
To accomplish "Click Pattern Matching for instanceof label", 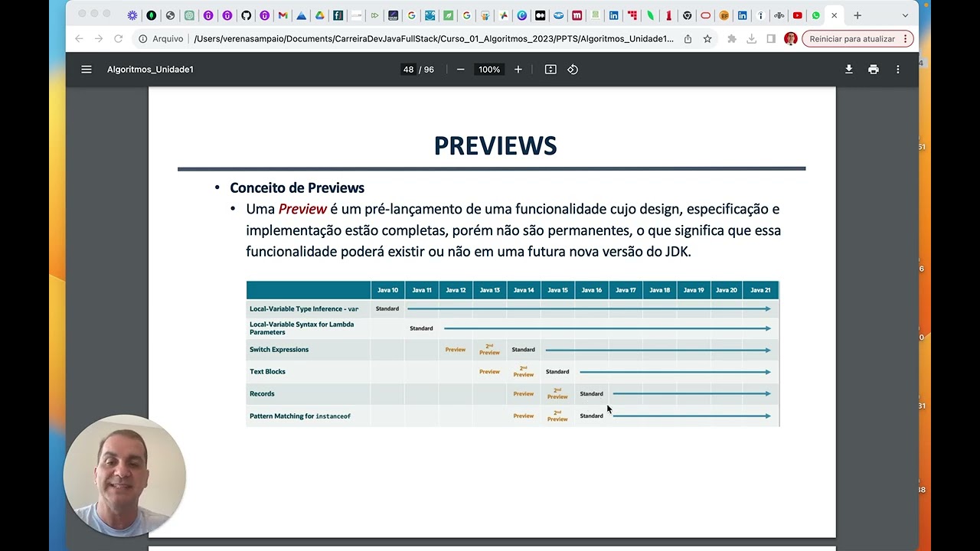I will (300, 416).
